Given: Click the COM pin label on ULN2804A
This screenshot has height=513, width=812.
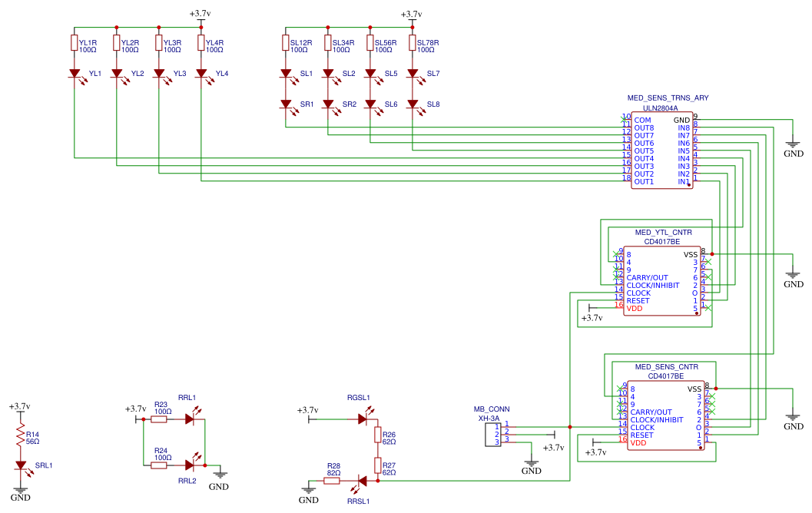Looking at the screenshot, I should tap(643, 120).
